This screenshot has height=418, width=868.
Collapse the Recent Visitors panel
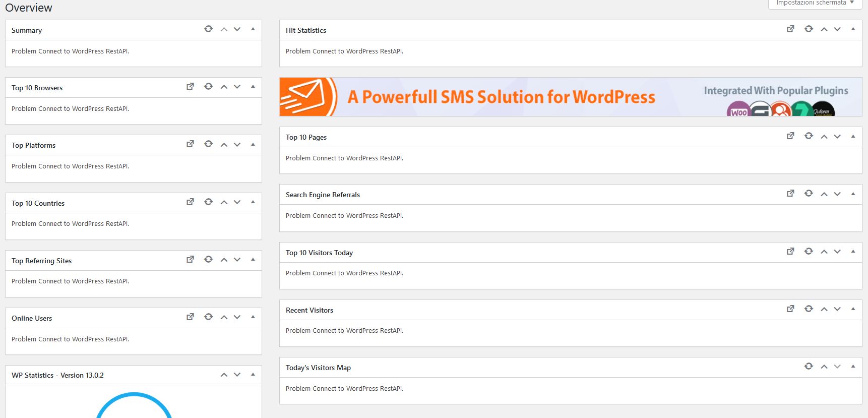click(x=853, y=309)
